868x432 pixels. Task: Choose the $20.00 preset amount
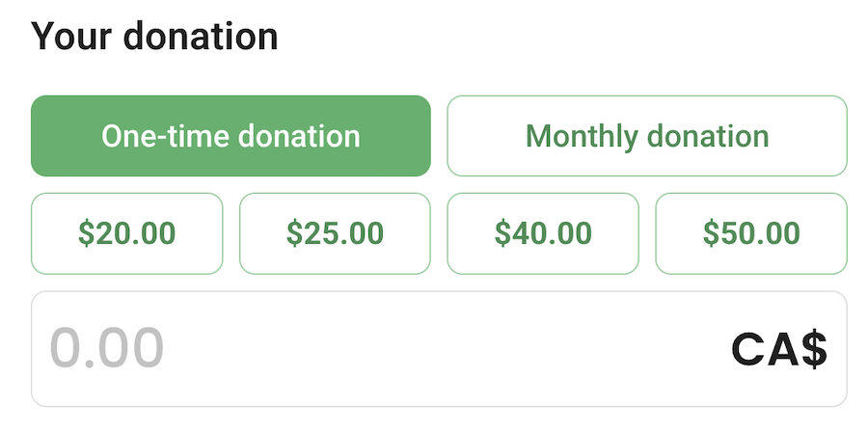126,233
